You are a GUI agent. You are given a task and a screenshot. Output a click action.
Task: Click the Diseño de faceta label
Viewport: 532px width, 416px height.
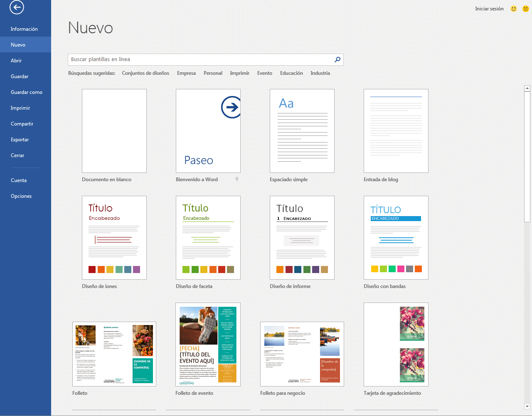tap(194, 286)
